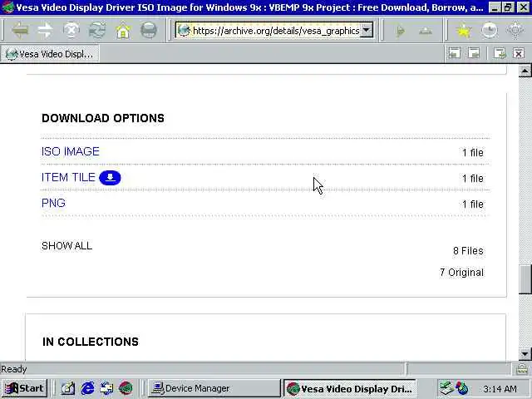Click the 1 file count beside PNG
This screenshot has height=399, width=532.
click(x=473, y=204)
